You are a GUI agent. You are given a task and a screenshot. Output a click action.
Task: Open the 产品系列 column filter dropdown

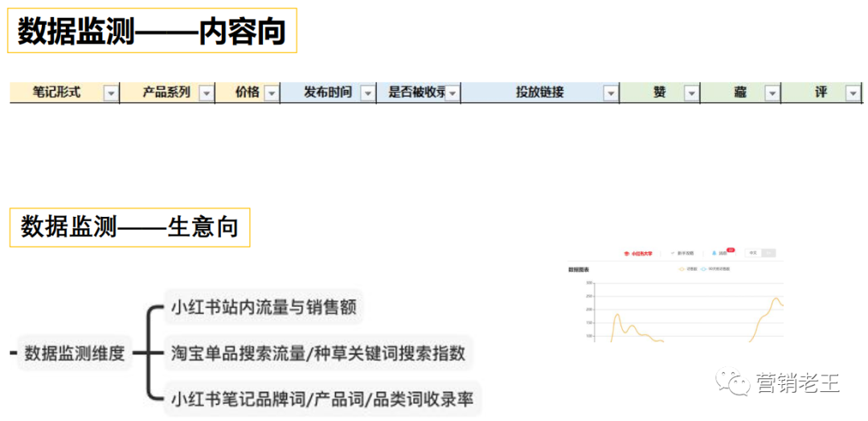pos(207,93)
